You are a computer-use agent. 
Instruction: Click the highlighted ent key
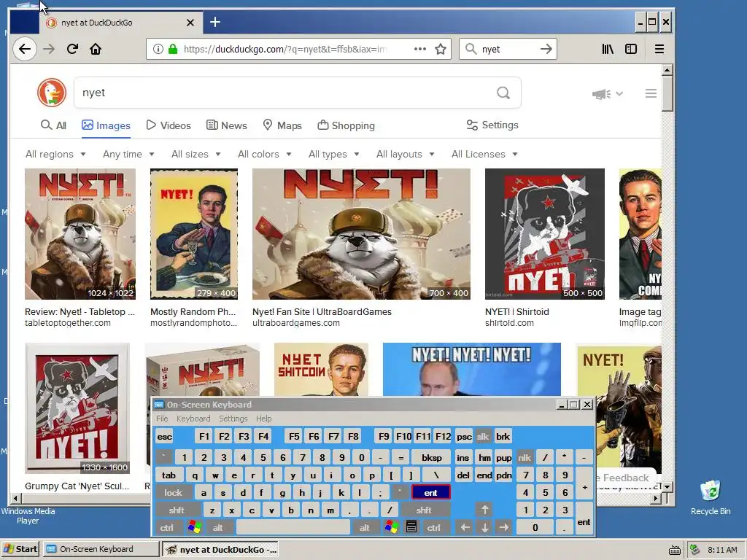(430, 492)
